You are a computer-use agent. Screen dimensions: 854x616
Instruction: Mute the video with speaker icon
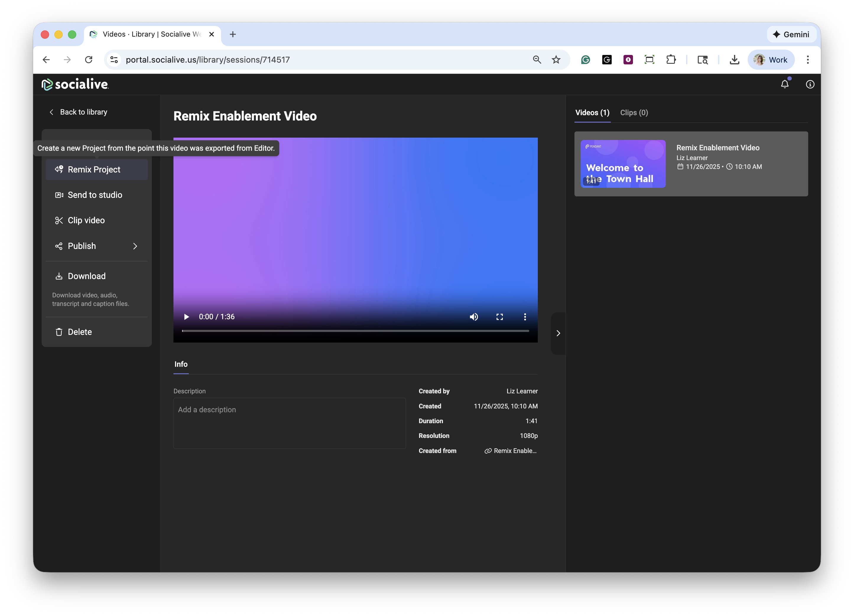pyautogui.click(x=474, y=317)
